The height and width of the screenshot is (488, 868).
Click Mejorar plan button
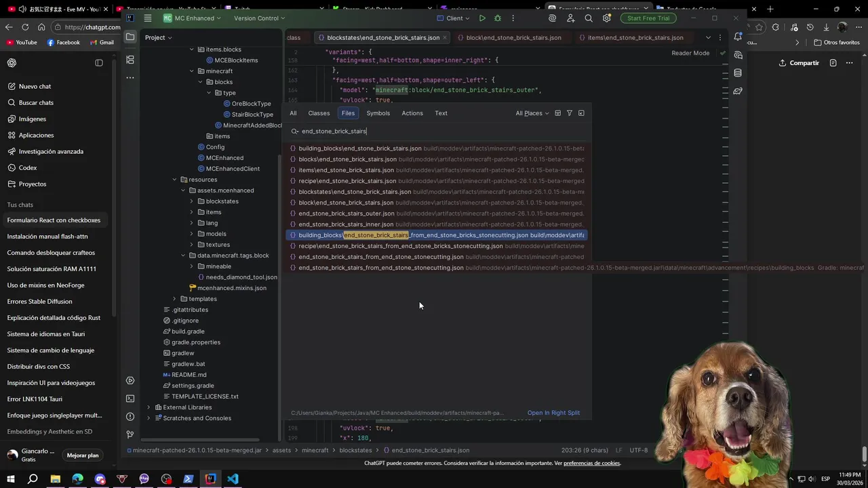point(83,455)
